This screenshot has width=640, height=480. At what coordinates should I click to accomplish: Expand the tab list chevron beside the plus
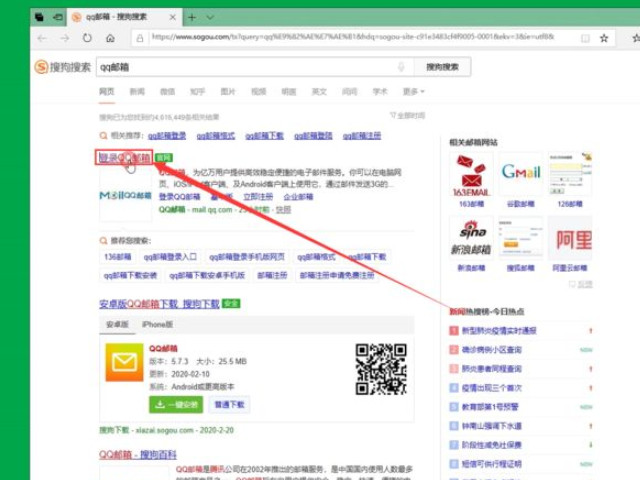coord(210,17)
